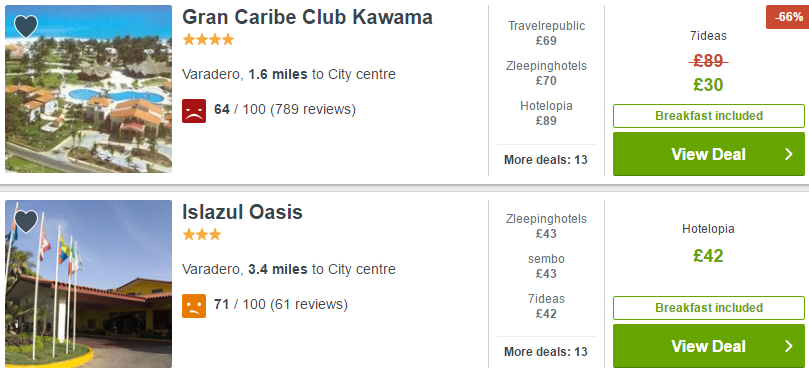Open the Gran Caribe Club Kawama resort photo

[88, 89]
